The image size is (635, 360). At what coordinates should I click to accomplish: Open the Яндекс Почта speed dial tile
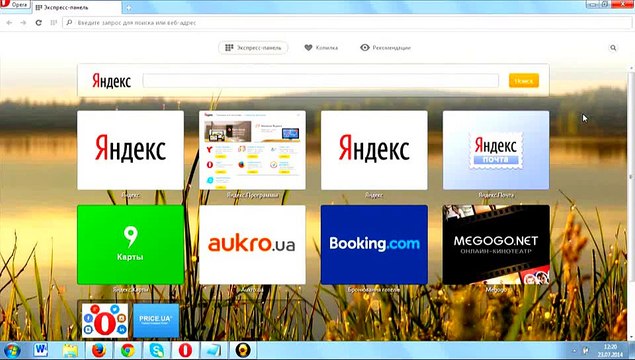click(x=496, y=150)
